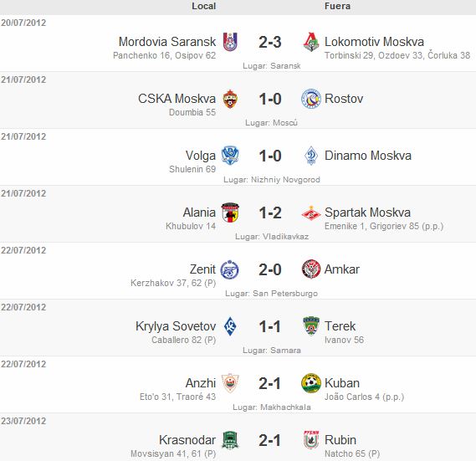Screen dimensions: 476x461
Task: Click the Zenit club crest
Action: coord(229,269)
